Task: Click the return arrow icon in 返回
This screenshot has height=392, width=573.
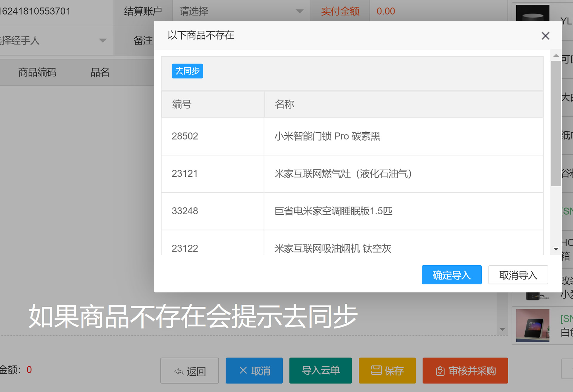Action: [179, 371]
